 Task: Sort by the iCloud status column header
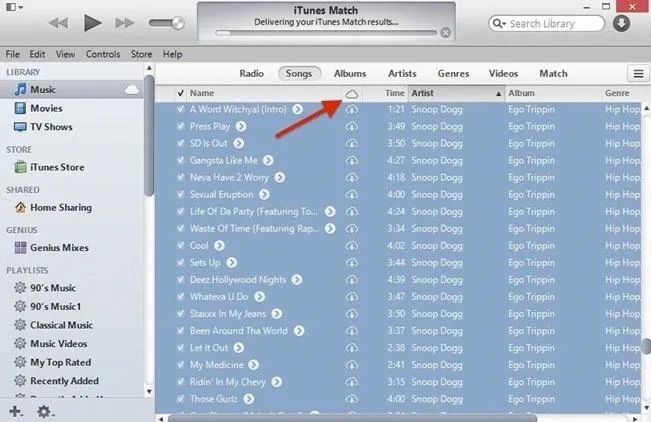pyautogui.click(x=352, y=94)
